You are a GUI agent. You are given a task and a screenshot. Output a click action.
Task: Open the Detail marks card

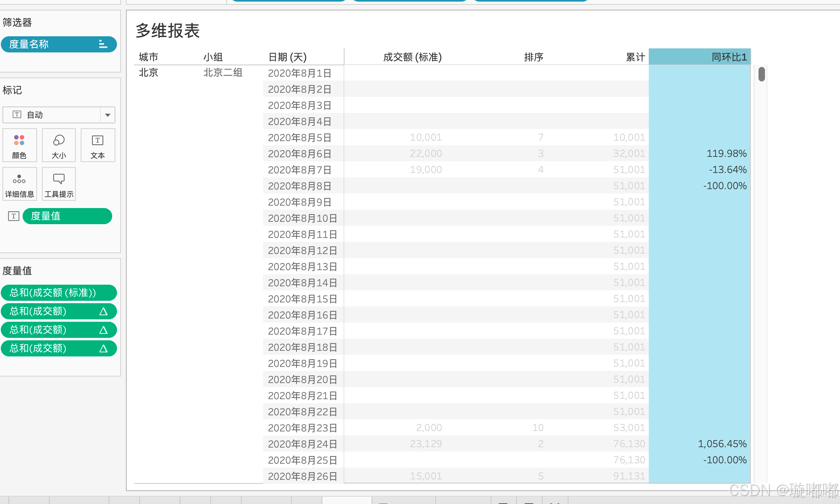[x=19, y=184]
